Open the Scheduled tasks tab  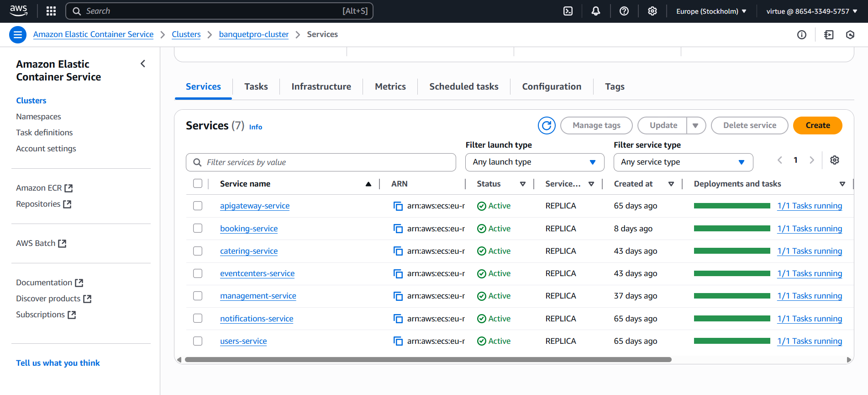tap(463, 87)
